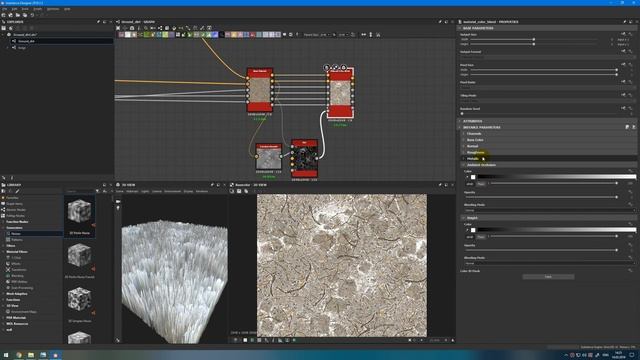640x360 pixels.
Task: Open the Edit menu
Action: pos(14,9)
